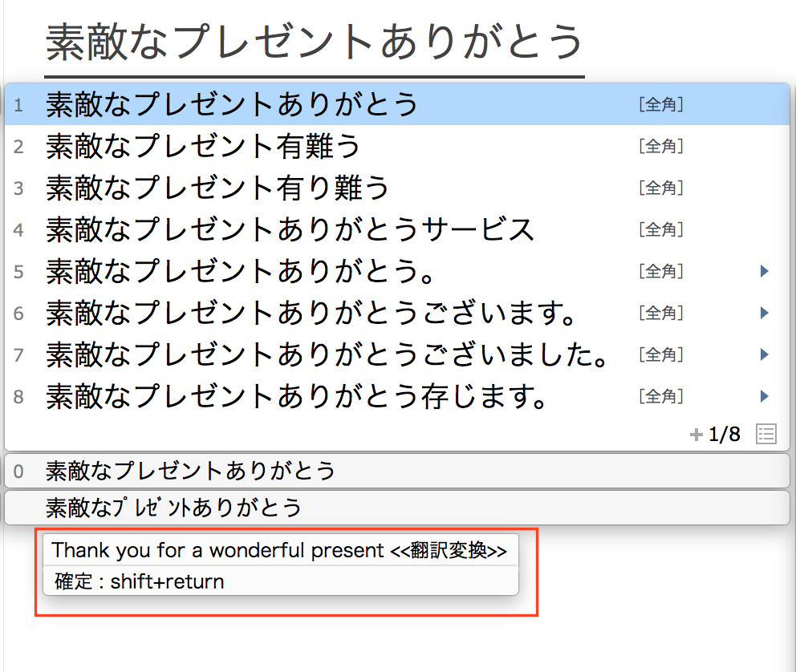The image size is (796, 672).
Task: Select candidate 4 ending in サービス
Action: (290, 229)
